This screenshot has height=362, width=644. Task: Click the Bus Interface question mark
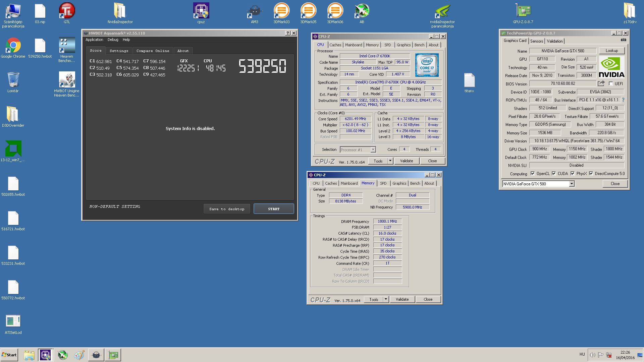coord(623,100)
